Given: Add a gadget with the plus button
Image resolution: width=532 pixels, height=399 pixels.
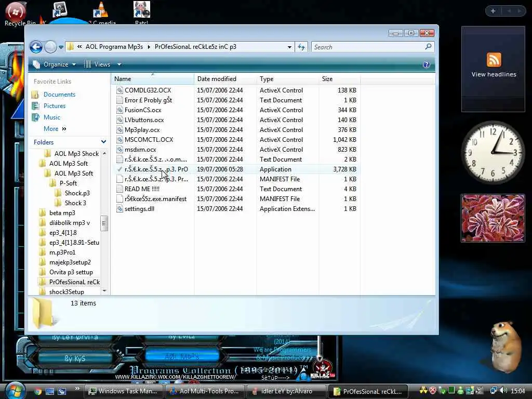Looking at the screenshot, I should 493,11.
